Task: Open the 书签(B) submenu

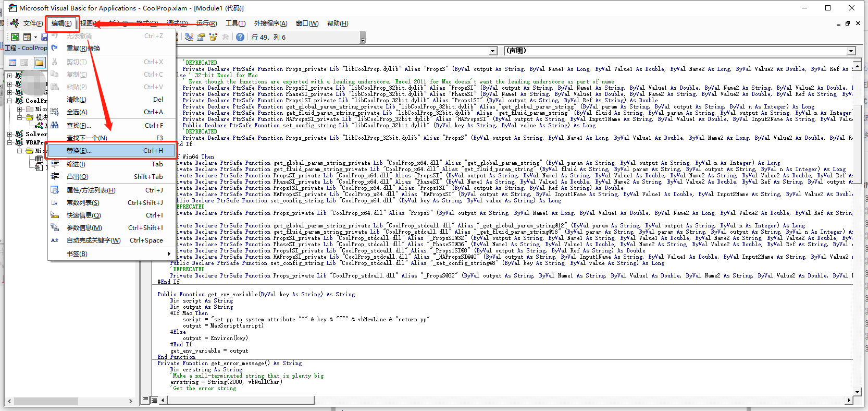Action: (x=113, y=253)
